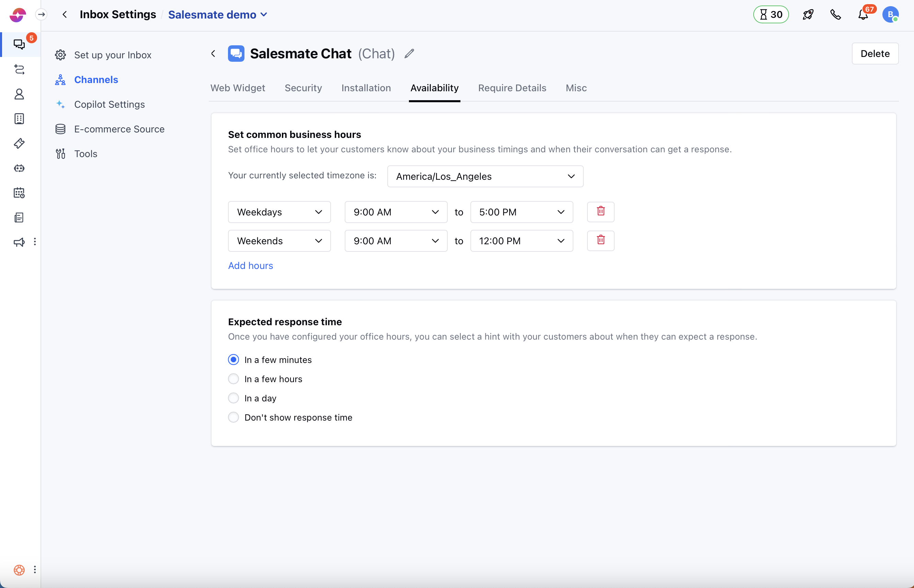The image size is (914, 588).
Task: Expand the Salesmate demo inbox switcher
Action: pos(217,14)
